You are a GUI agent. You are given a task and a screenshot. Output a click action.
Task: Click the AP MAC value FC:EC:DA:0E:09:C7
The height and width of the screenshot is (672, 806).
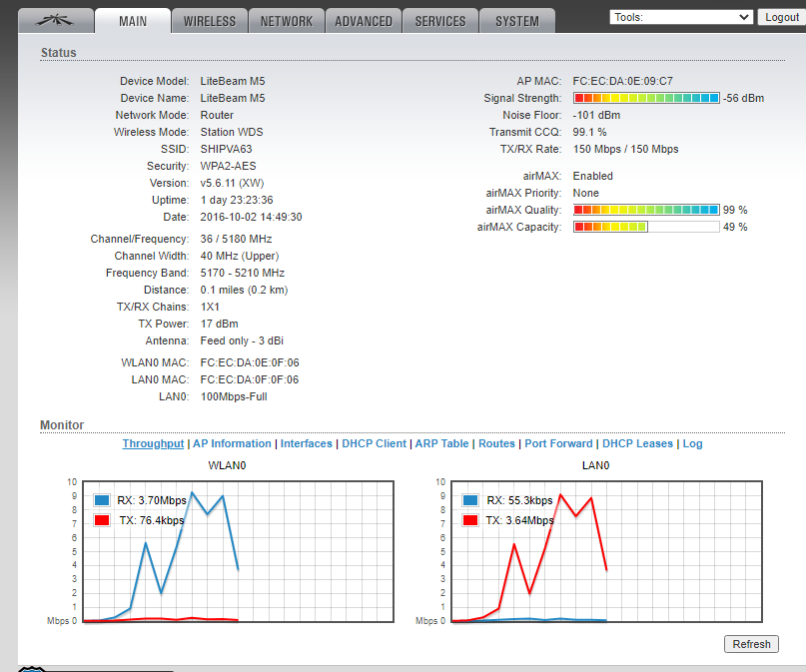[622, 81]
